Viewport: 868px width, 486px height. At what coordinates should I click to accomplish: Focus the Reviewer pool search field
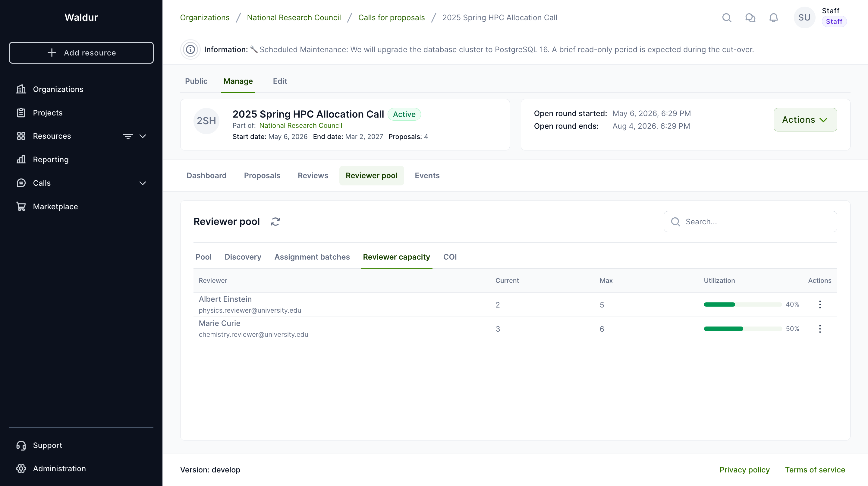tap(750, 221)
